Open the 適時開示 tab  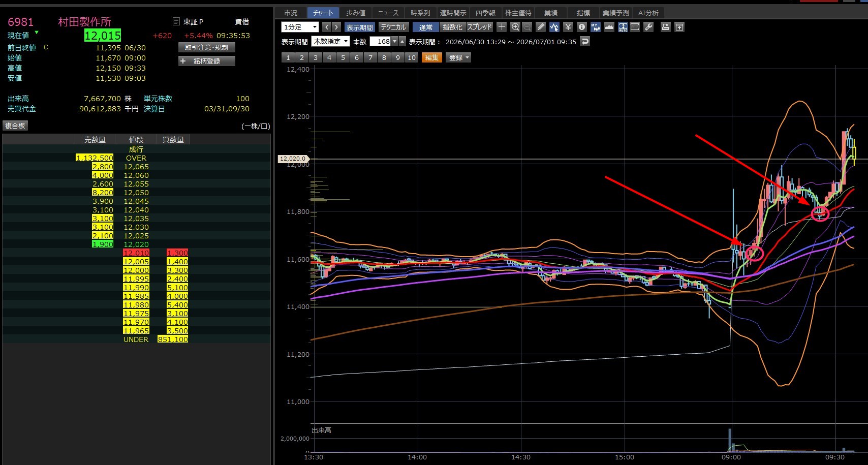[x=453, y=13]
